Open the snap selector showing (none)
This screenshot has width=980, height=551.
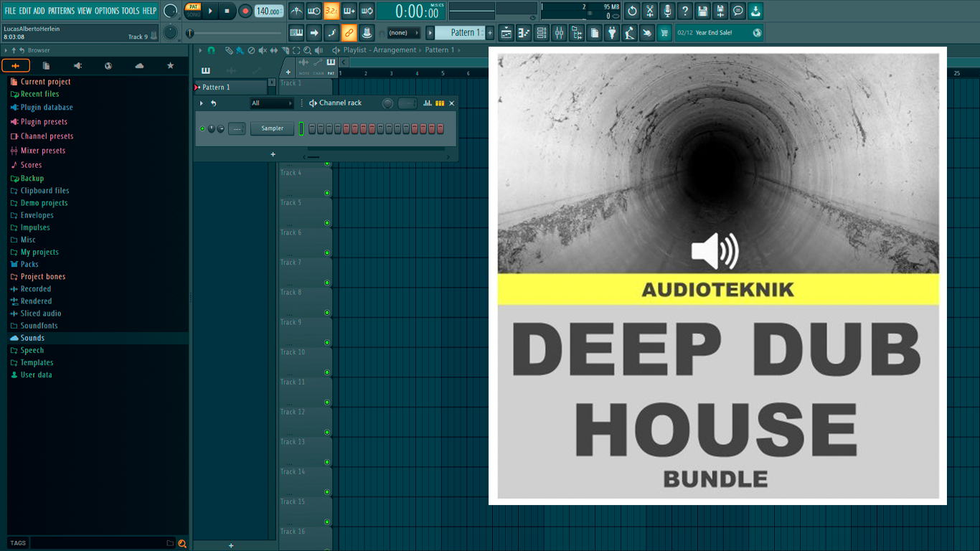(x=404, y=33)
